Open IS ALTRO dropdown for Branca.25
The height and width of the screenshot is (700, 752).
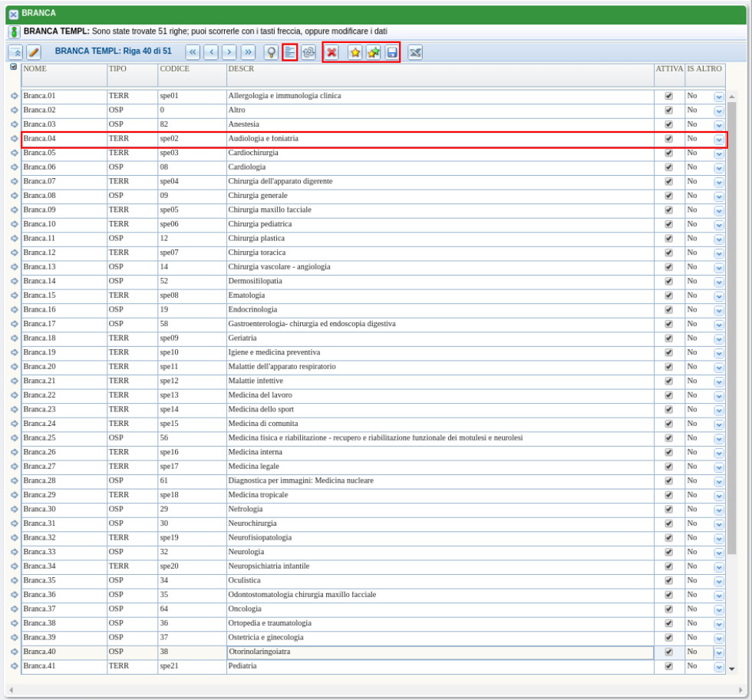pos(719,438)
